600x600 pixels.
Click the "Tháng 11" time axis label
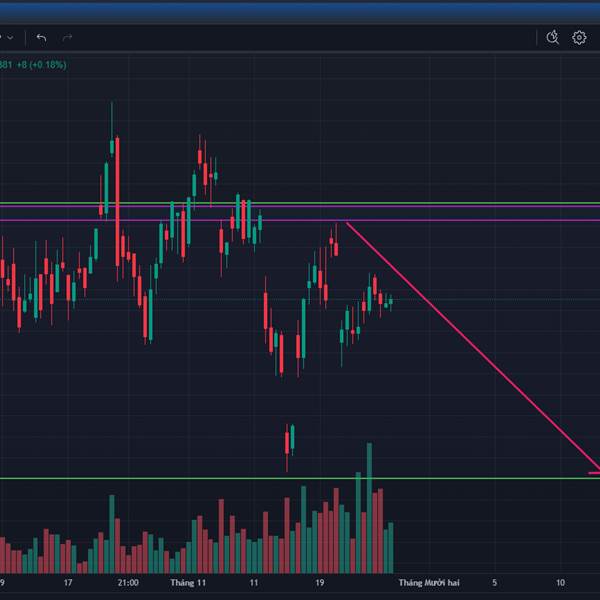188,582
